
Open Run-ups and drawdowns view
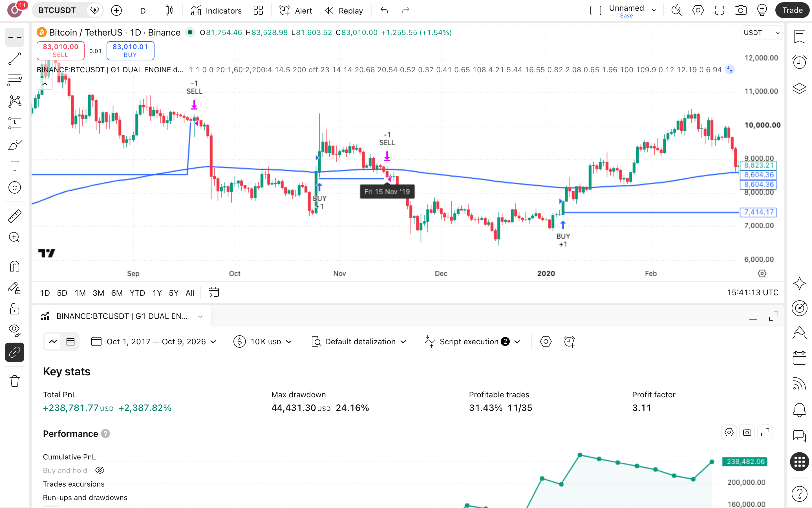pos(85,498)
